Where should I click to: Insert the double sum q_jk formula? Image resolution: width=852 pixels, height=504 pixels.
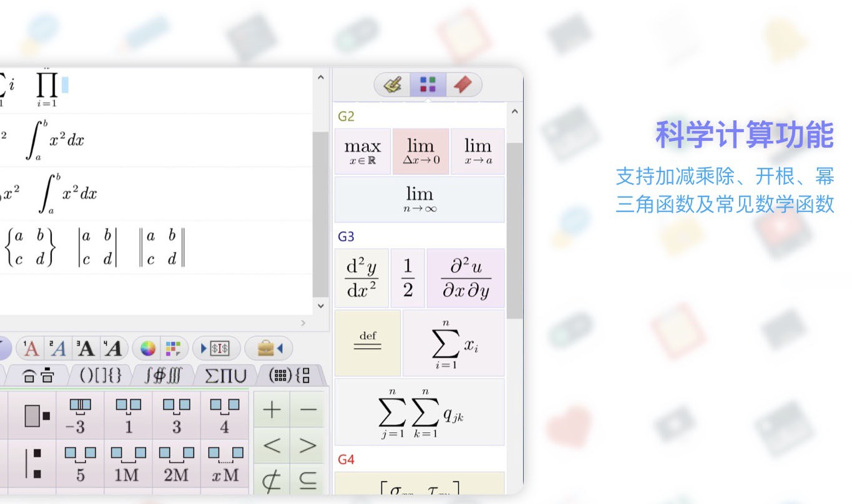click(419, 412)
